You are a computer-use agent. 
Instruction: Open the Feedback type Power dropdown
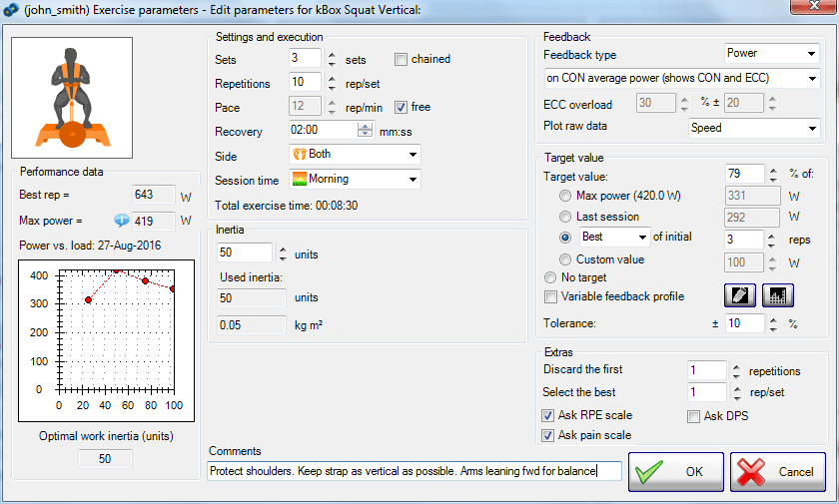pos(770,54)
